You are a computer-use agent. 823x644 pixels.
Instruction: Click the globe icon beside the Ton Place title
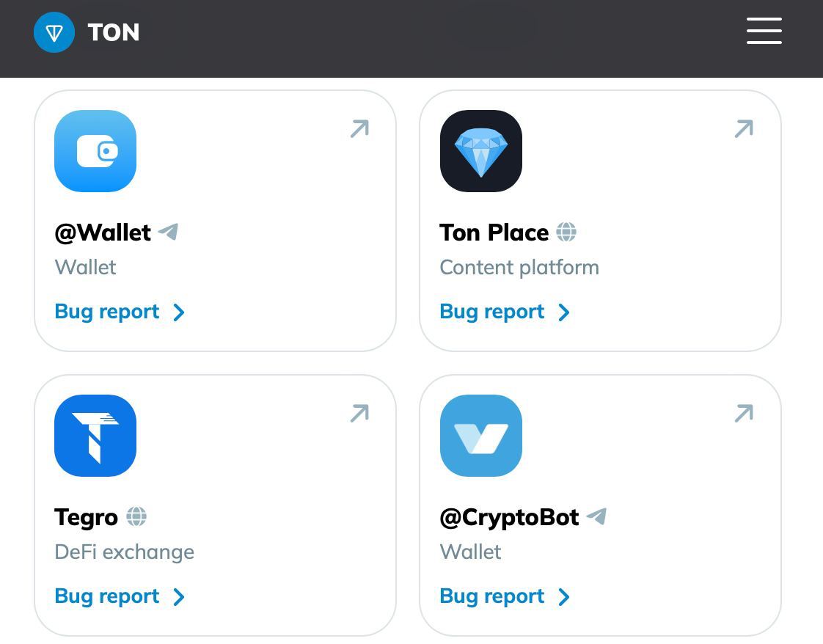tap(566, 232)
